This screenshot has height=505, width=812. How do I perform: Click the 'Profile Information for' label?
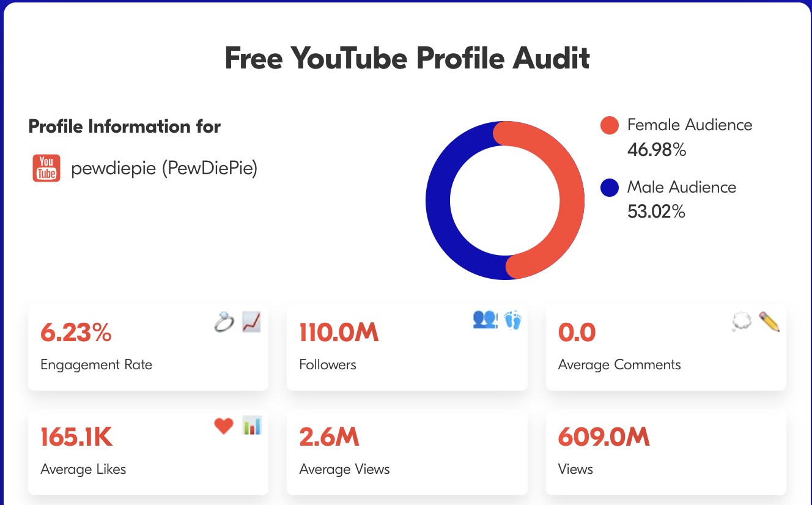pos(125,127)
